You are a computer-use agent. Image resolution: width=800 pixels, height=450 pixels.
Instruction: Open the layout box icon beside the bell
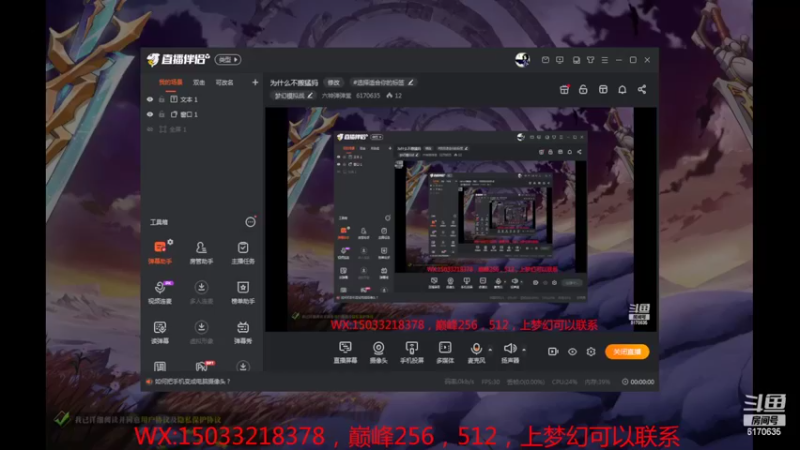(603, 89)
